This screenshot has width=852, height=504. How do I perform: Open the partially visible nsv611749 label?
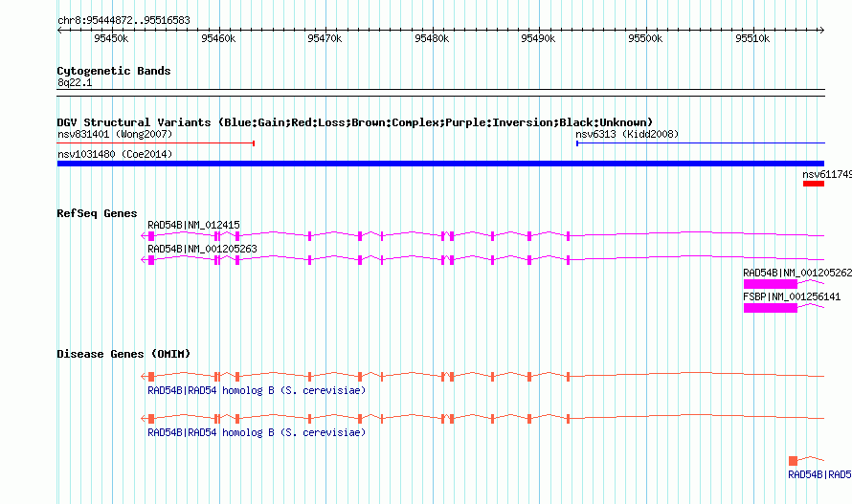coord(827,174)
